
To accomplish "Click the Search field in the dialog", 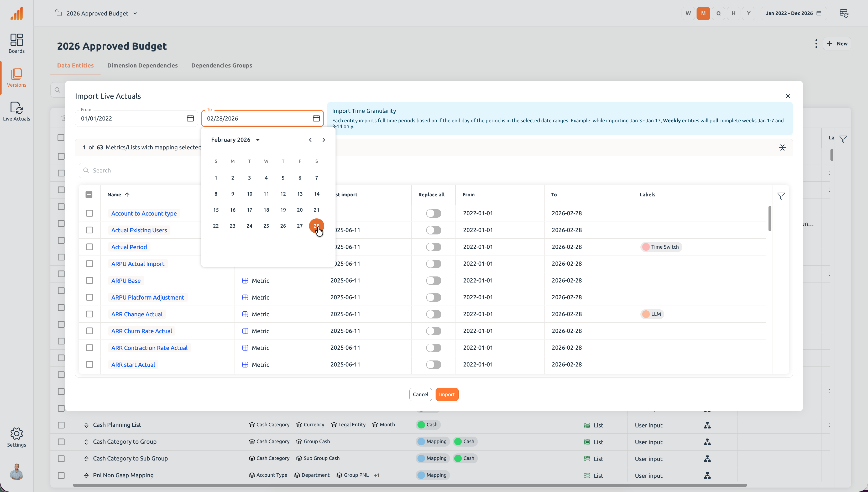I will click(x=135, y=170).
